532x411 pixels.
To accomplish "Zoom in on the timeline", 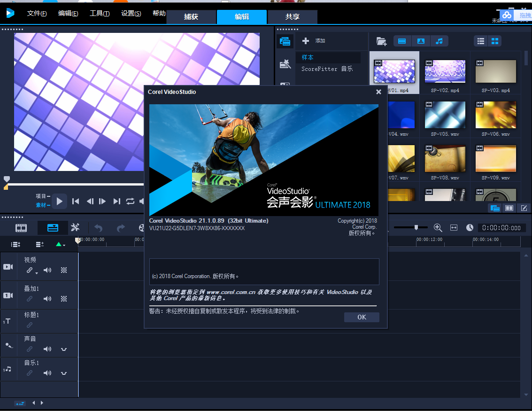I will (x=438, y=228).
